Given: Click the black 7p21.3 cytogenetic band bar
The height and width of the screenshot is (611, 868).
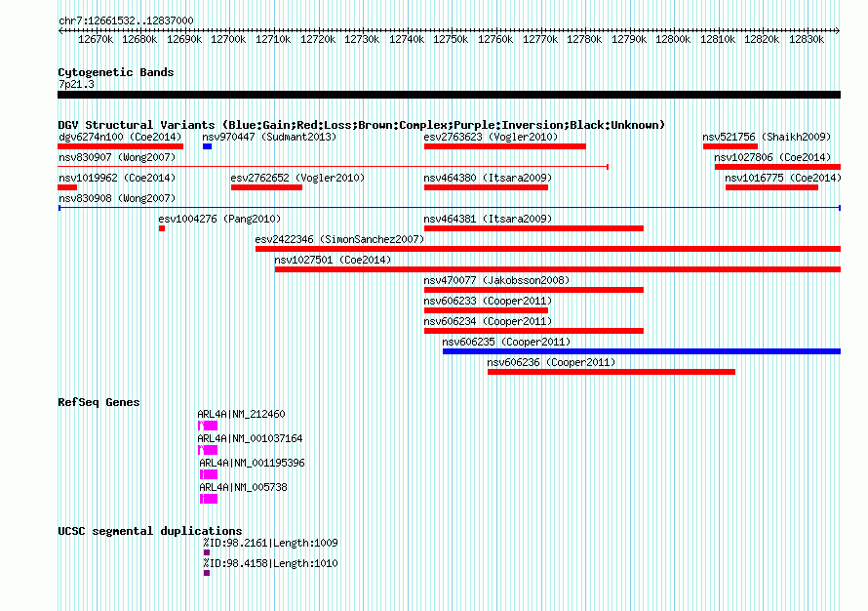Looking at the screenshot, I should click(449, 95).
